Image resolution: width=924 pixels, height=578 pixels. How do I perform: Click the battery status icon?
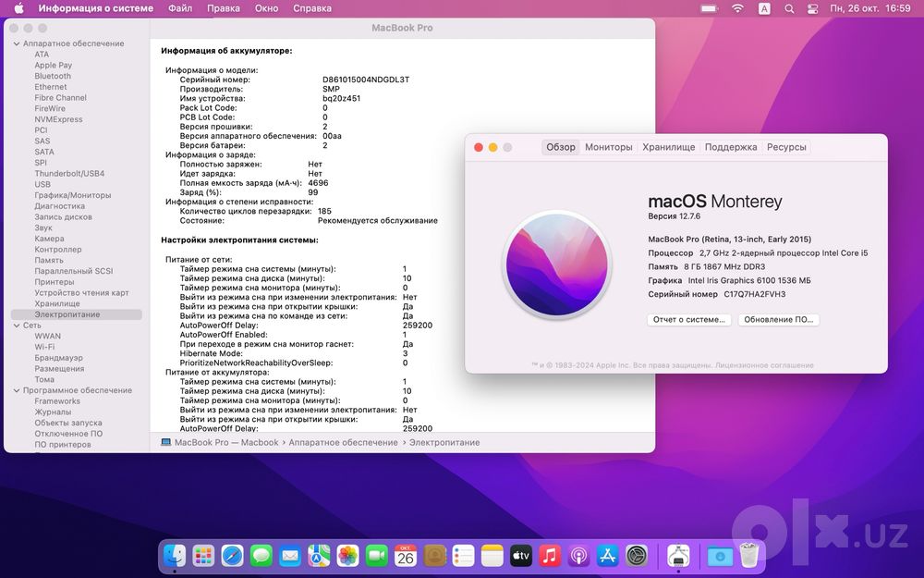point(709,8)
